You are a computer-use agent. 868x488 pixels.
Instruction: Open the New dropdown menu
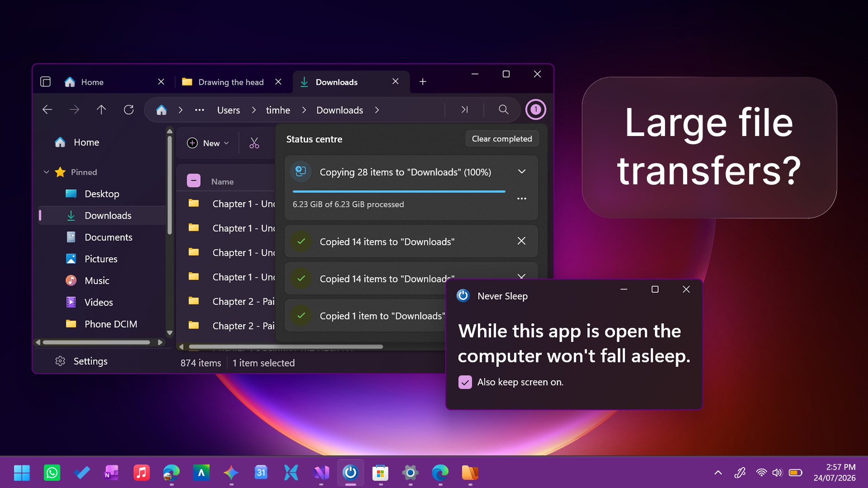click(x=208, y=143)
